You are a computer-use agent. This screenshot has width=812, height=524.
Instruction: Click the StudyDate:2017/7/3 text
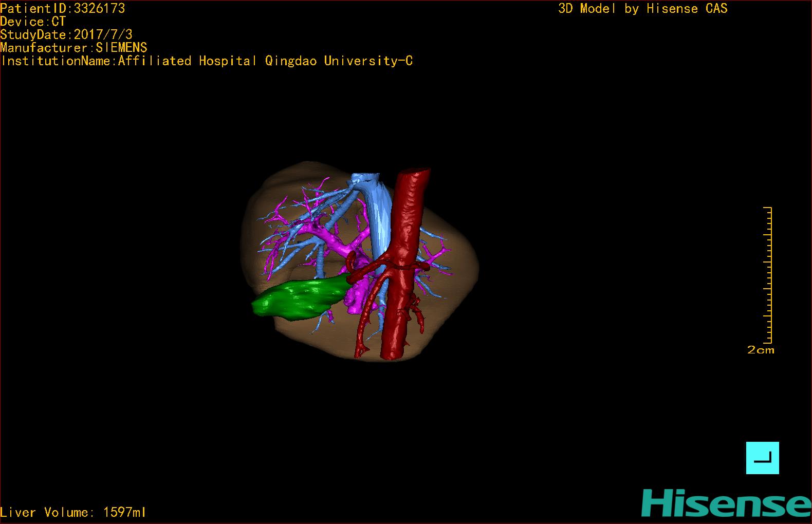pos(66,35)
